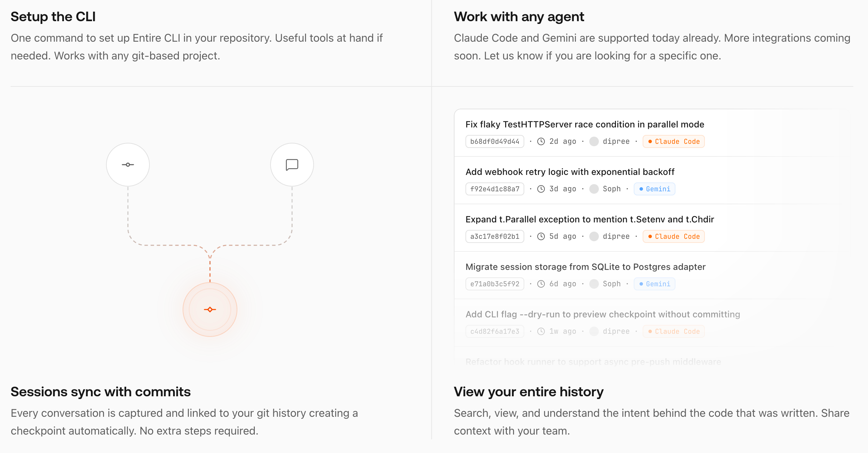
Task: Click the Gemini tag on the webhook retry commit
Action: pyautogui.click(x=654, y=189)
